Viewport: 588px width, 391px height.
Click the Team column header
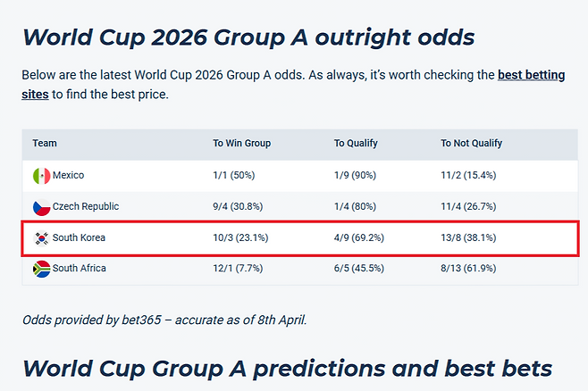pos(45,143)
